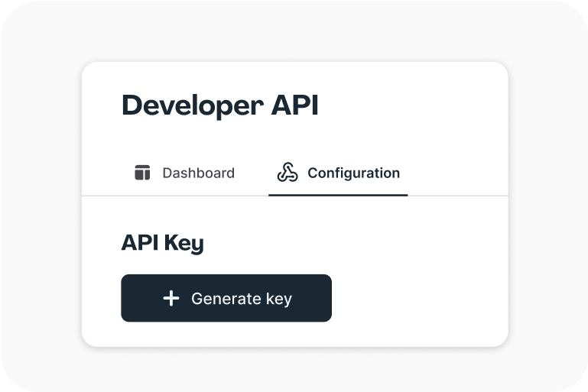The image size is (588, 392).
Task: Select the Configuration tab label
Action: (x=353, y=173)
